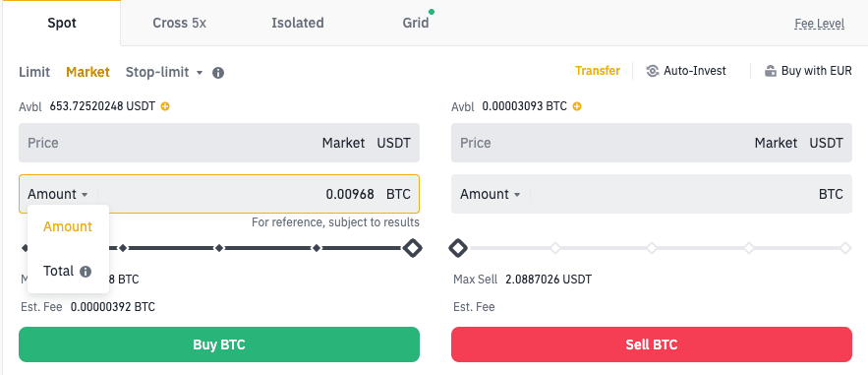Click the 100% diamond on buy slider
The height and width of the screenshot is (375, 868).
coord(413,248)
